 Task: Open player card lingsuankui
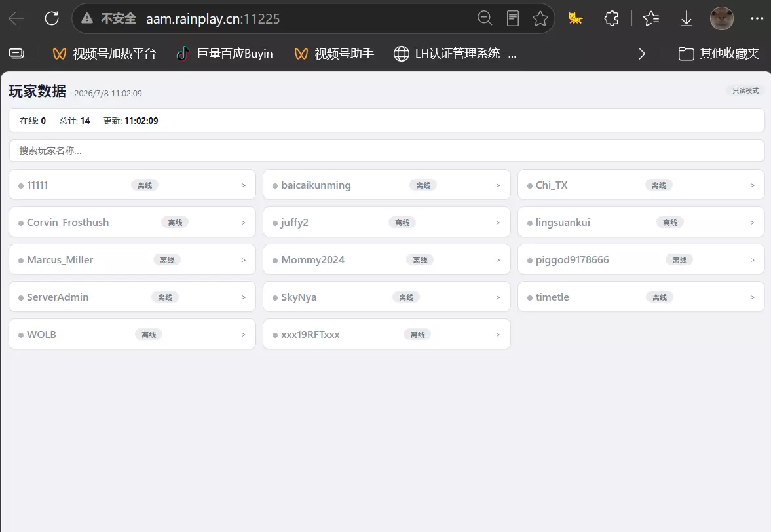(641, 222)
